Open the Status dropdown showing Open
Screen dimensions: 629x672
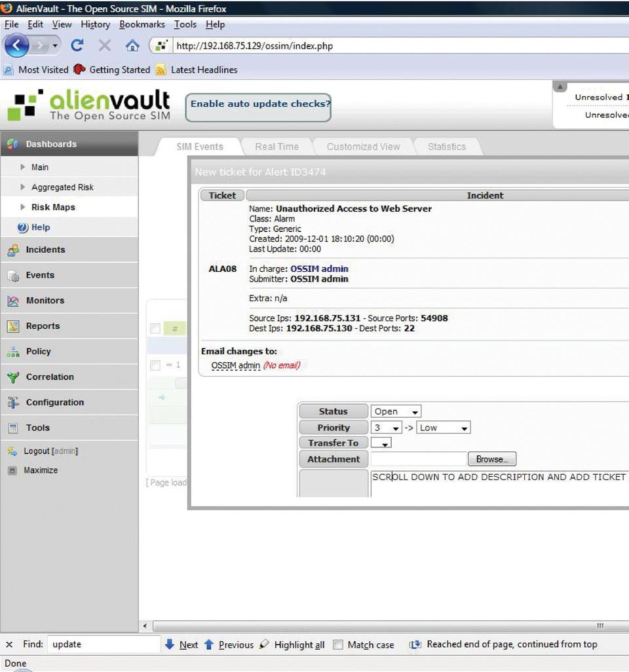pos(396,412)
